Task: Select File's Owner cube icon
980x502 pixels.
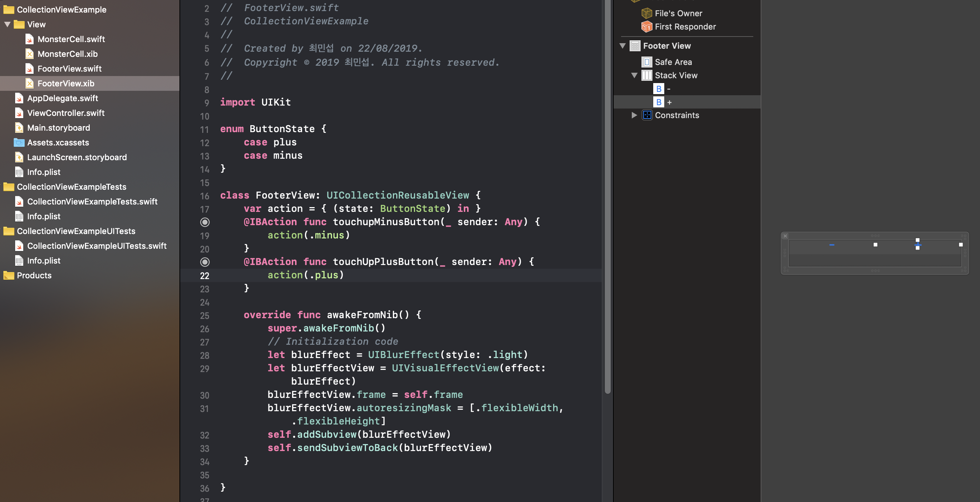Action: coord(647,13)
